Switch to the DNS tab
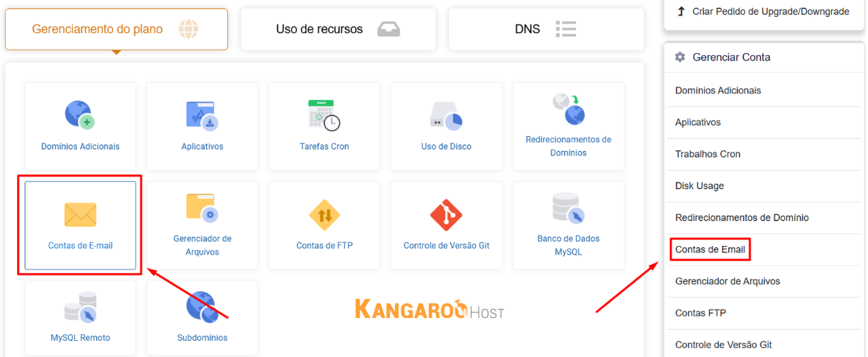868x357 pixels. coord(547,29)
